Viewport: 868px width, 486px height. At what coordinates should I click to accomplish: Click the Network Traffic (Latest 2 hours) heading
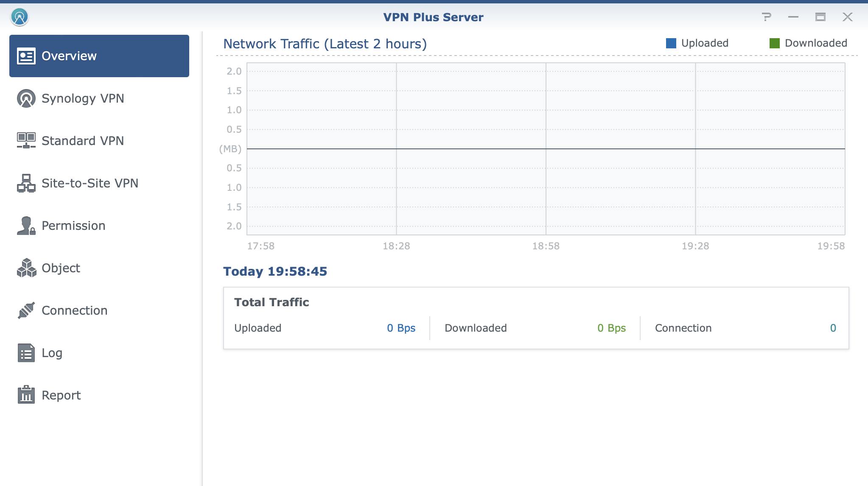(325, 44)
